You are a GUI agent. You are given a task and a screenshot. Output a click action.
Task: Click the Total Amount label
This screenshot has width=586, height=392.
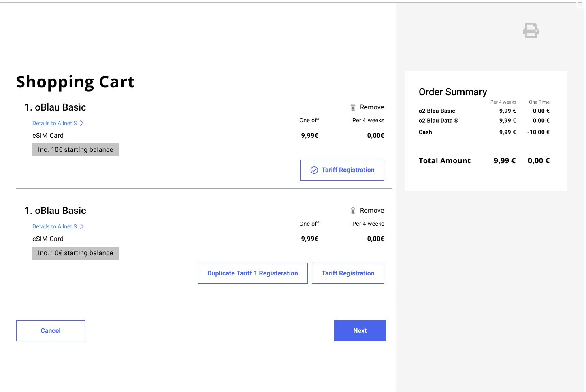click(445, 161)
